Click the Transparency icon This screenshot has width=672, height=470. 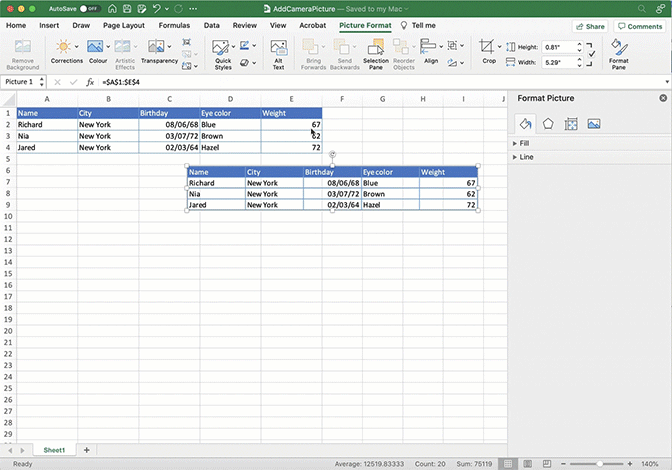156,46
